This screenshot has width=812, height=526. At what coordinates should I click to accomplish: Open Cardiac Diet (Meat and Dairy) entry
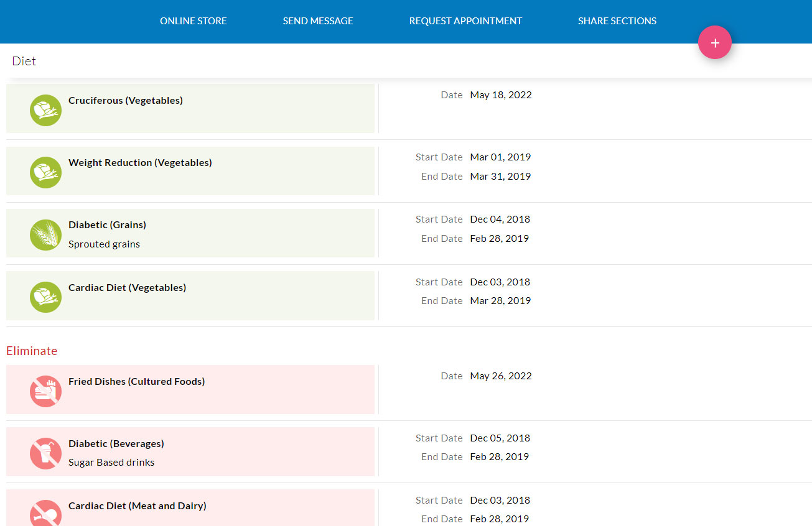click(138, 506)
